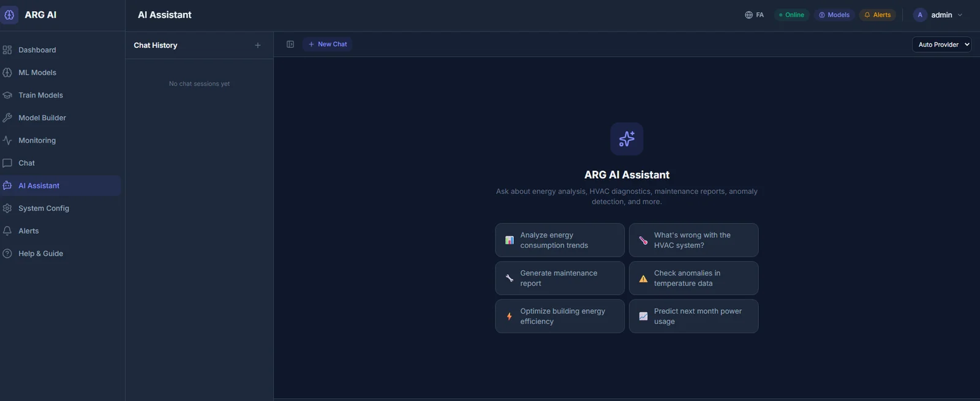Image resolution: width=980 pixels, height=401 pixels.
Task: Click the Model Builder wrench icon
Action: [7, 118]
